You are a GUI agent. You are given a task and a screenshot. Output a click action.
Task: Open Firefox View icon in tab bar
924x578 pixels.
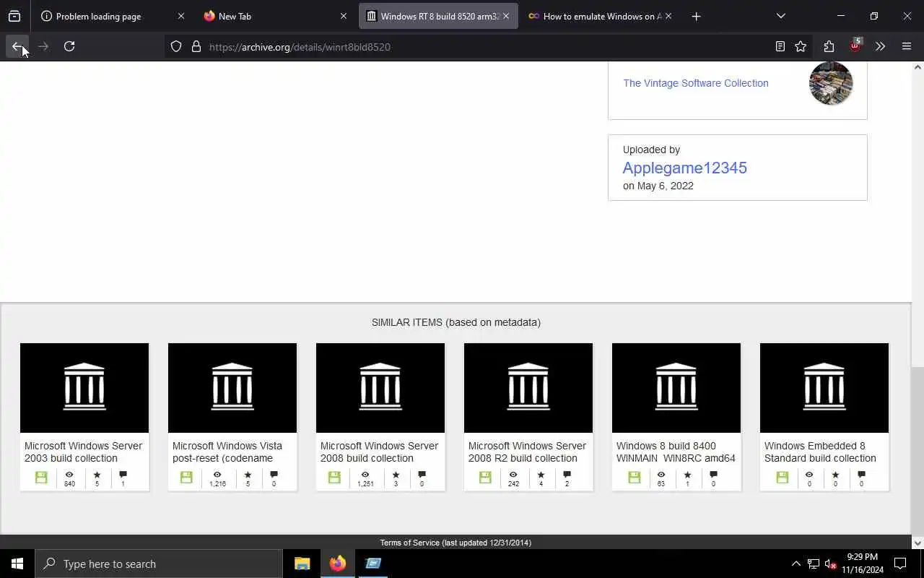point(14,16)
